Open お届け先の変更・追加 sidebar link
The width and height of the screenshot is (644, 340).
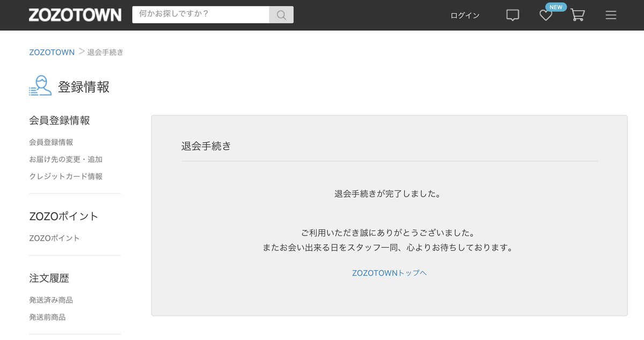(x=65, y=160)
